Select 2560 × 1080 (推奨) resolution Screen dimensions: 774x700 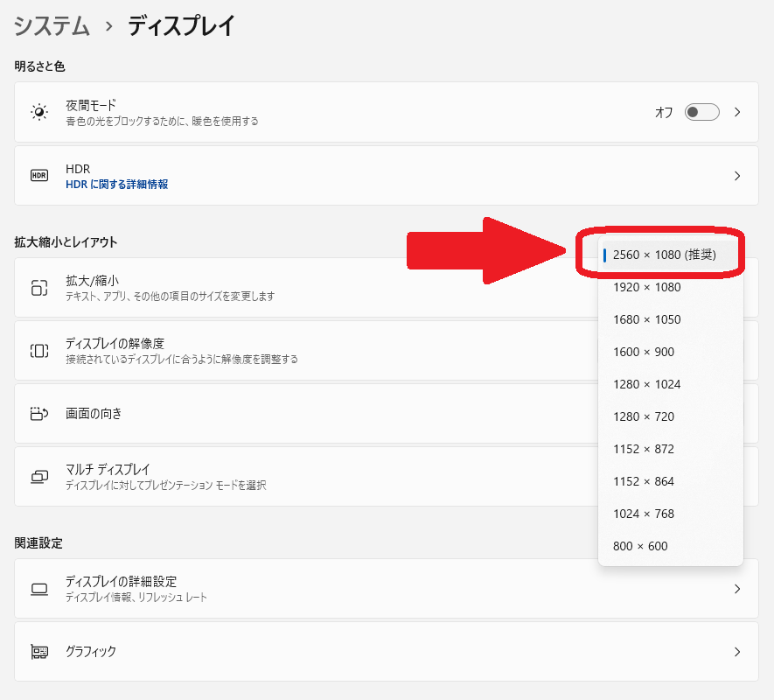click(670, 255)
